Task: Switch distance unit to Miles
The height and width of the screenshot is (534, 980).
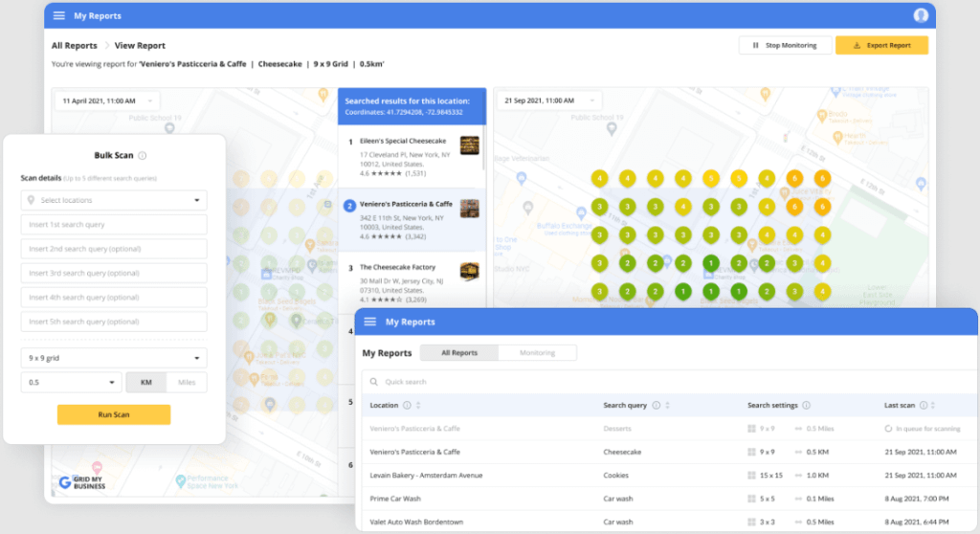Action: (187, 383)
